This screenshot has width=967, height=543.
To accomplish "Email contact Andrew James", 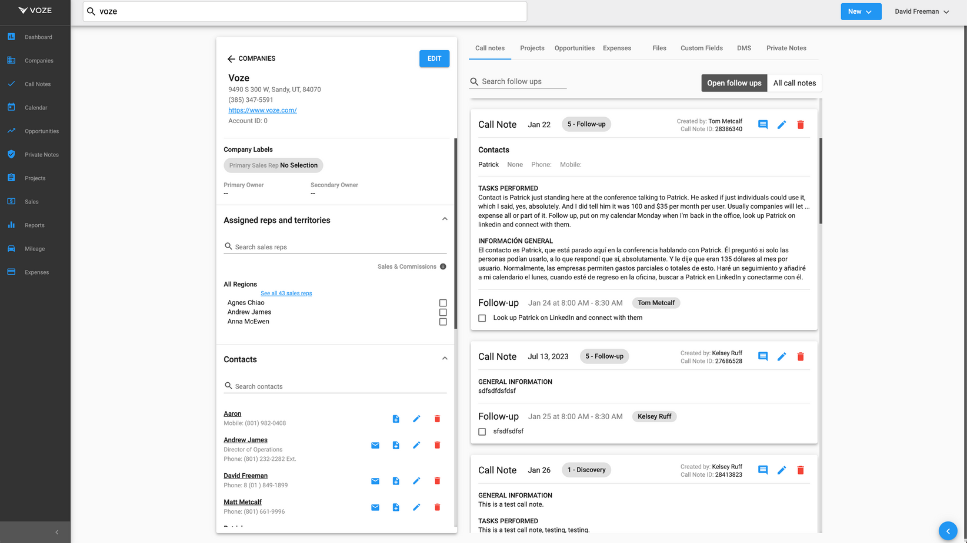I will (x=375, y=445).
